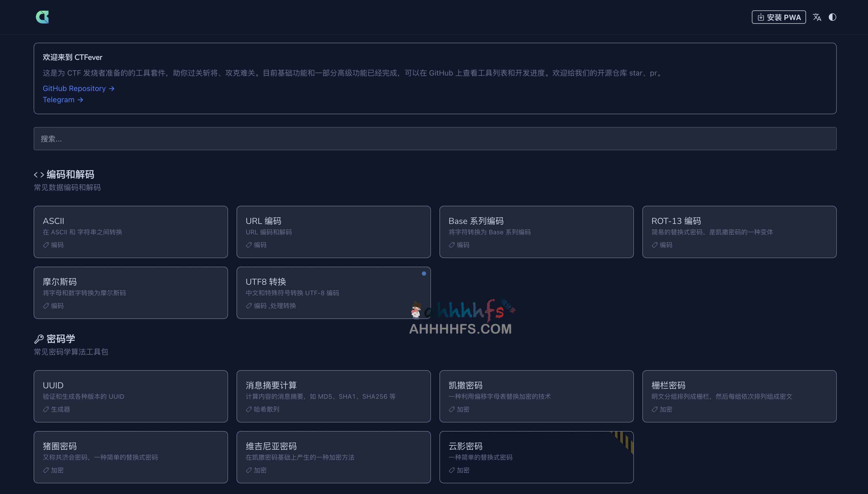Open the ASCII tool card
The image size is (868, 494).
click(x=131, y=232)
